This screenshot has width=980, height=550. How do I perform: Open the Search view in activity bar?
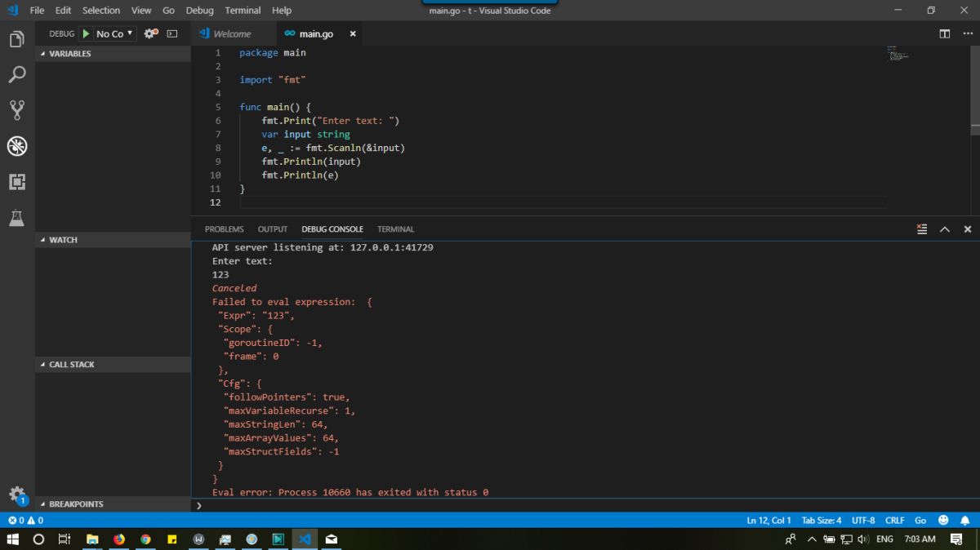click(x=17, y=74)
